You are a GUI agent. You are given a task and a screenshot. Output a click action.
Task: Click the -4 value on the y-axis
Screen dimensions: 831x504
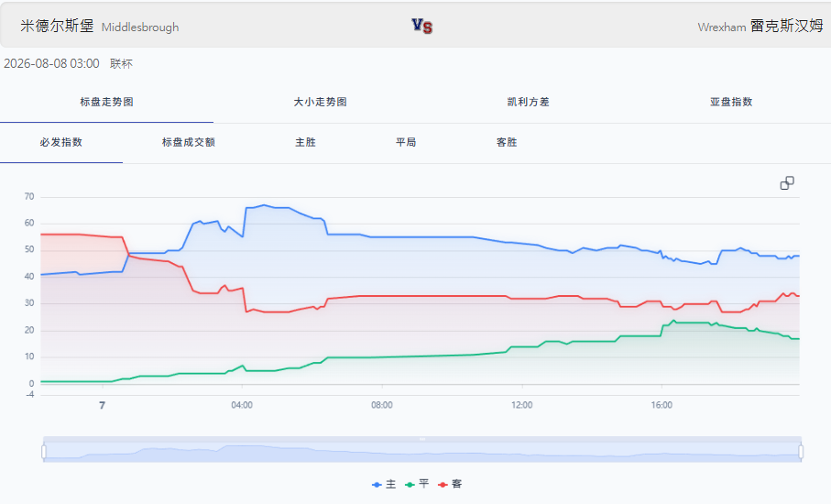coord(29,394)
